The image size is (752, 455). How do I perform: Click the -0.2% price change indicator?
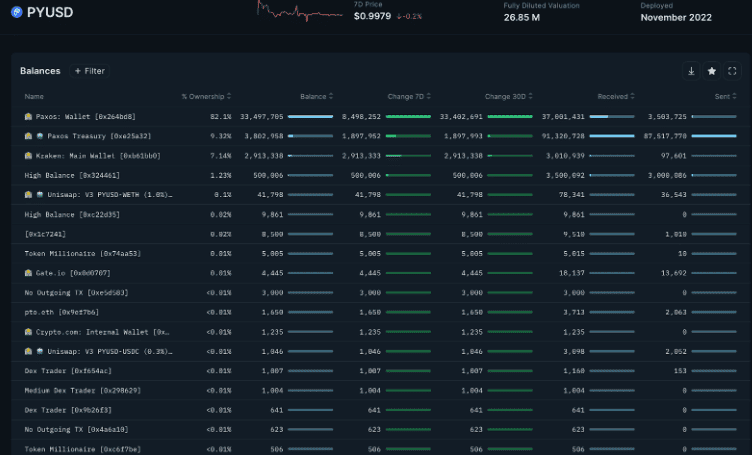click(x=409, y=16)
